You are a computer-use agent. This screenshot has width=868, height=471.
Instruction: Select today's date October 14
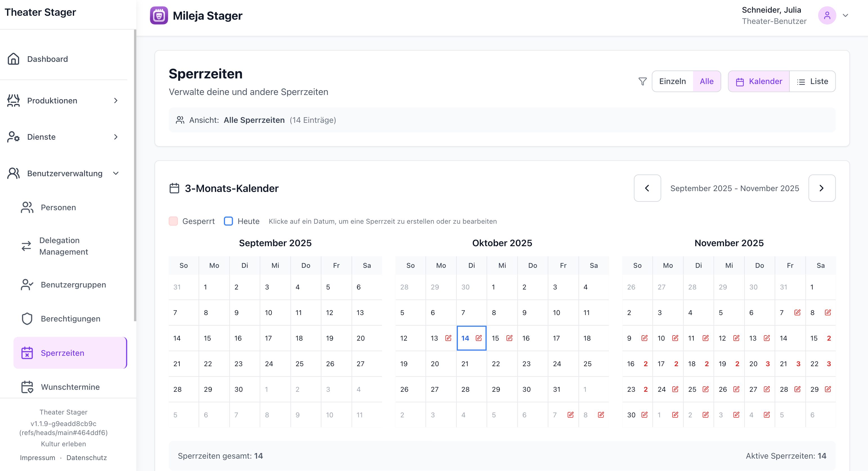point(465,338)
